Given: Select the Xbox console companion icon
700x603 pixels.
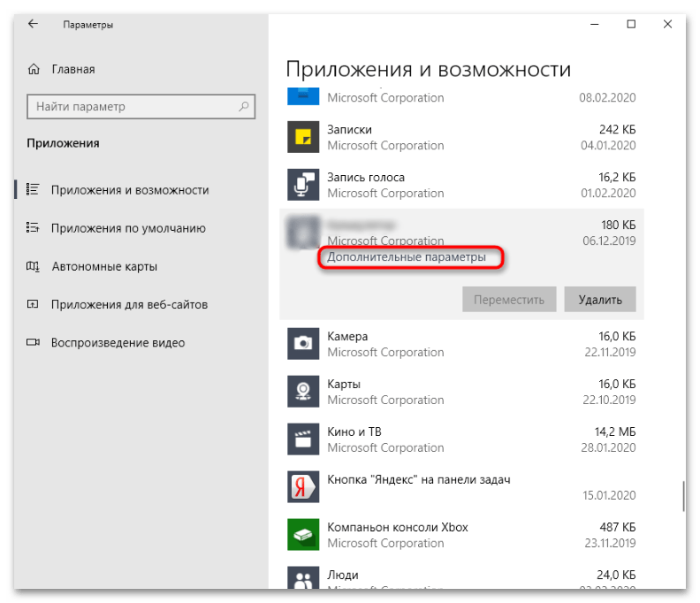Looking at the screenshot, I should (303, 535).
